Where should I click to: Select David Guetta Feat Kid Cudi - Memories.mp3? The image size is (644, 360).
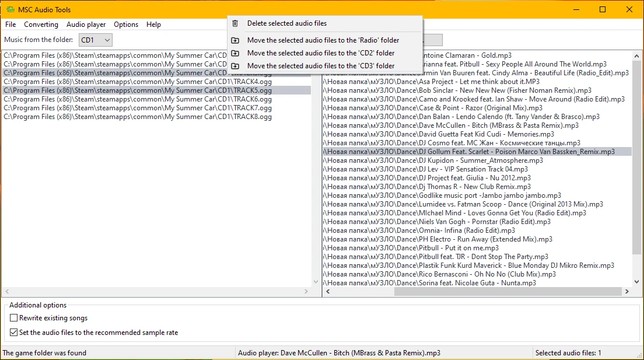[477, 134]
